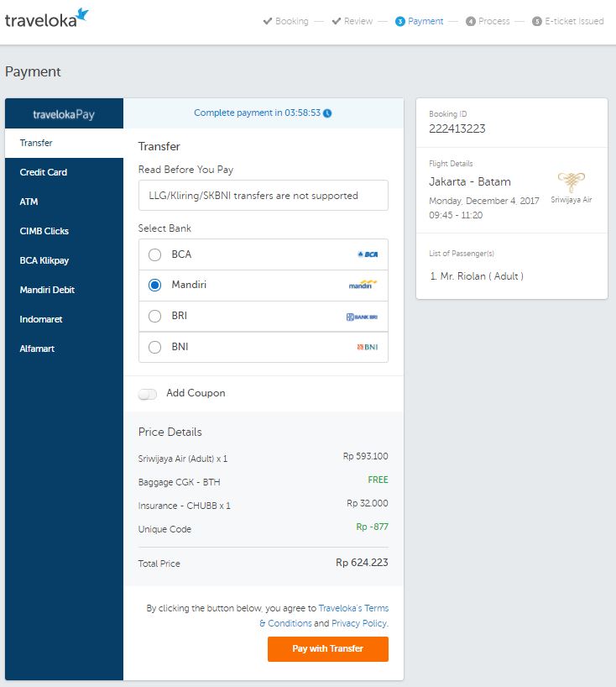
Task: Open Traveloka's Terms & Conditions link
Action: tap(354, 609)
